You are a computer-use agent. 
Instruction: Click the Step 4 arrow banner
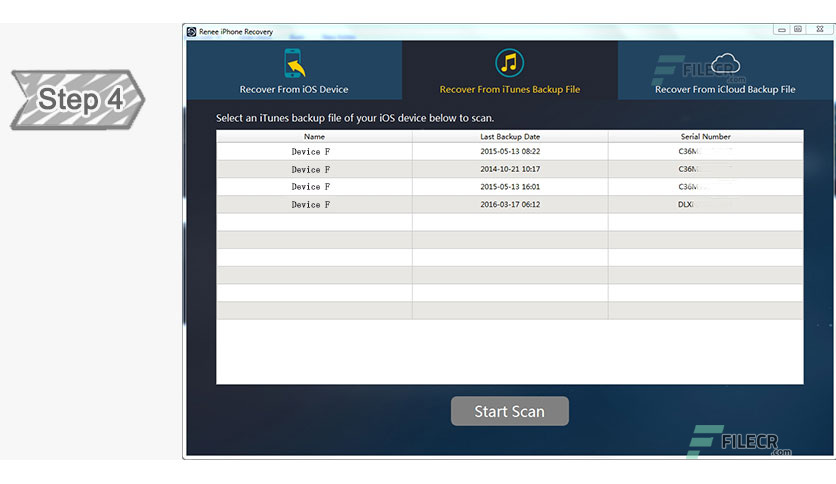coord(78,99)
